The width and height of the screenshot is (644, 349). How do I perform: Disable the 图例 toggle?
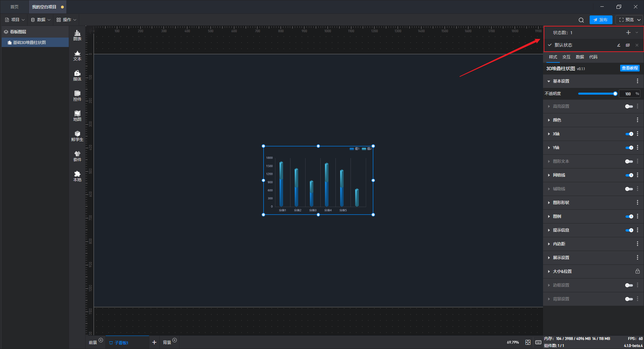click(x=629, y=216)
